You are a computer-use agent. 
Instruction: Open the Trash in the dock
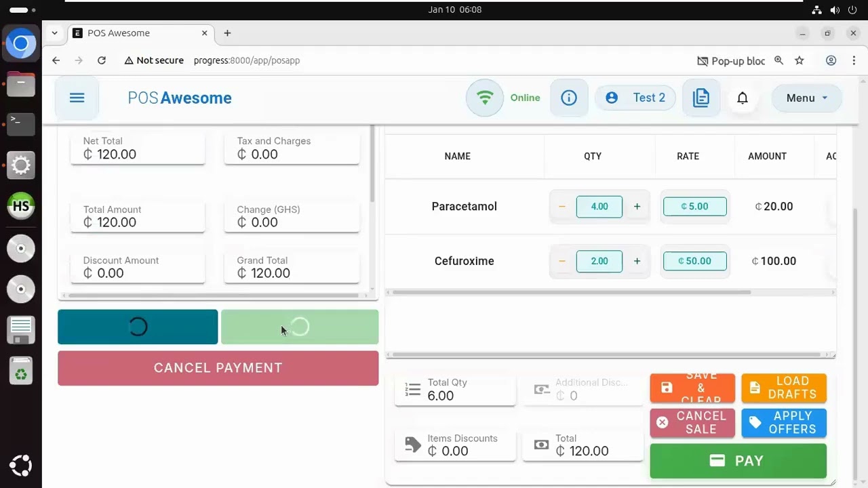[21, 371]
